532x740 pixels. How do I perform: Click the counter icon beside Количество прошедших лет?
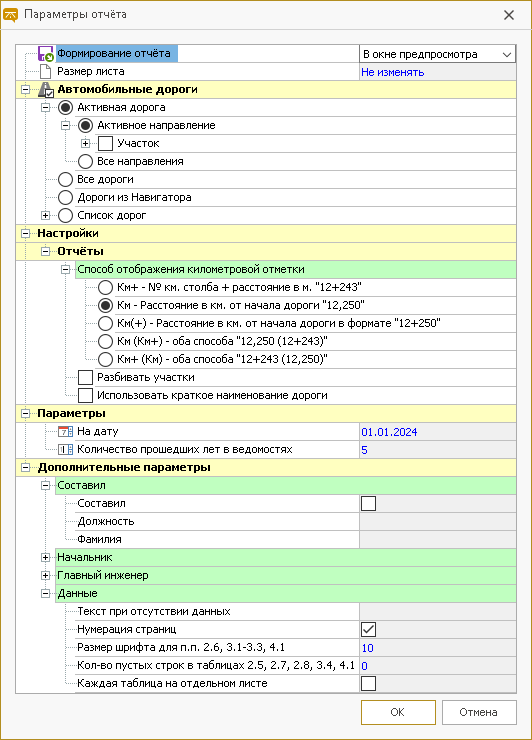coord(65,449)
